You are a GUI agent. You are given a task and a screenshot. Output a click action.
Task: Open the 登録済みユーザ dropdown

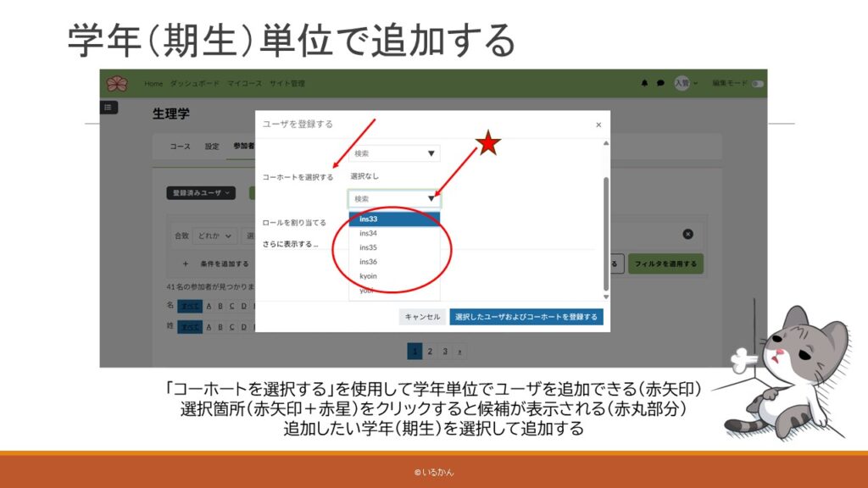200,193
